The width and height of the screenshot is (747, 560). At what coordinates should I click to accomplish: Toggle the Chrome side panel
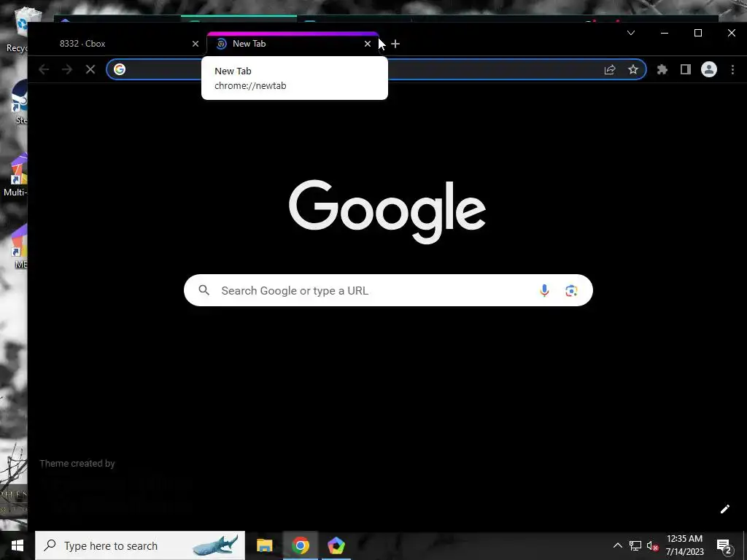coord(686,69)
